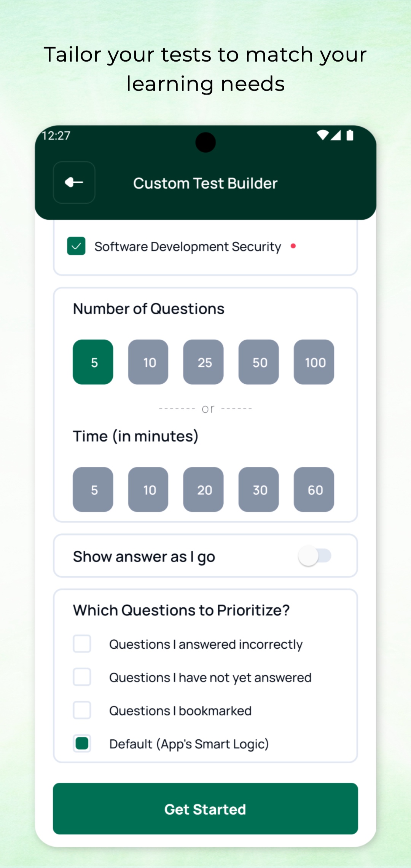Check Questions I answered incorrectly
This screenshot has height=868, width=411.
click(x=82, y=644)
